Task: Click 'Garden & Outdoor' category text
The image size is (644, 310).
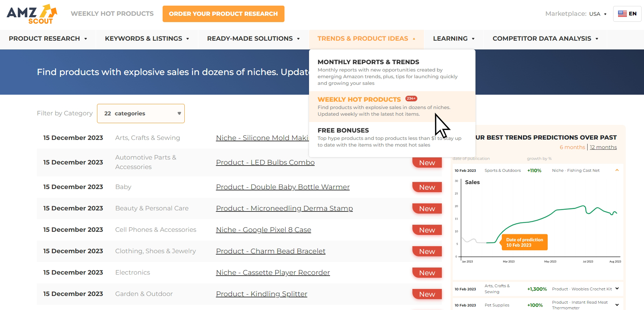Action: 144,294
